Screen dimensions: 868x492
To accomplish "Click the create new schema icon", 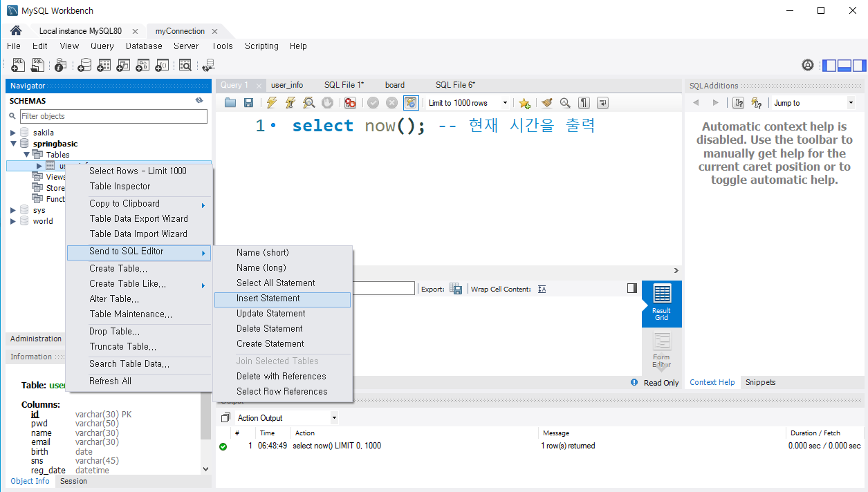I will (x=84, y=65).
